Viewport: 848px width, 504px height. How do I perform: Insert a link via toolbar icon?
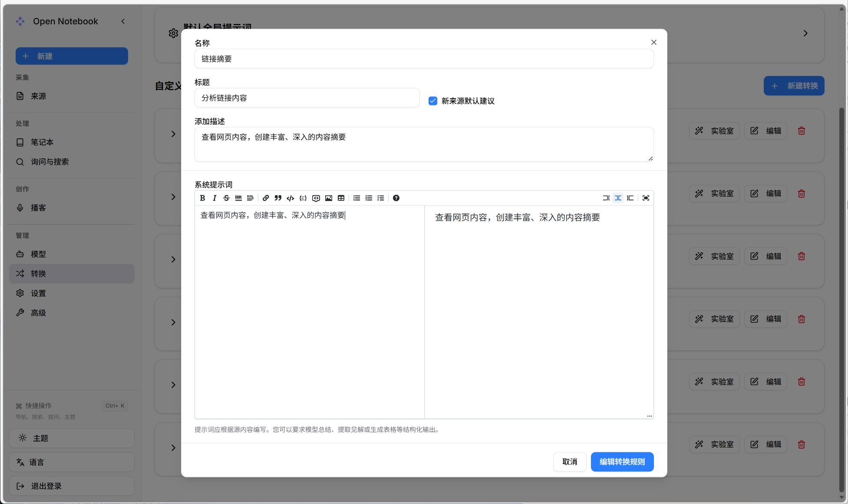(266, 198)
